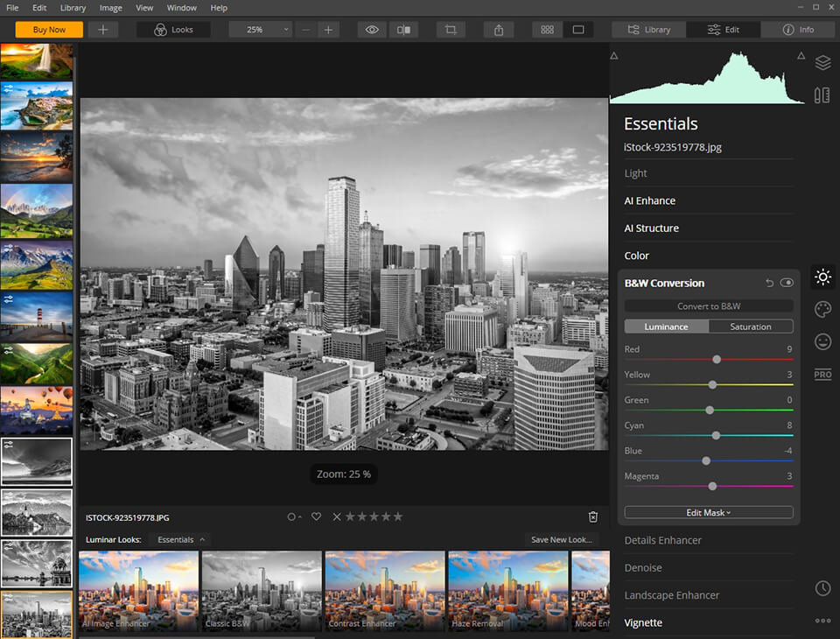Toggle B&W Conversion visibility eye
The image size is (840, 639).
787,283
